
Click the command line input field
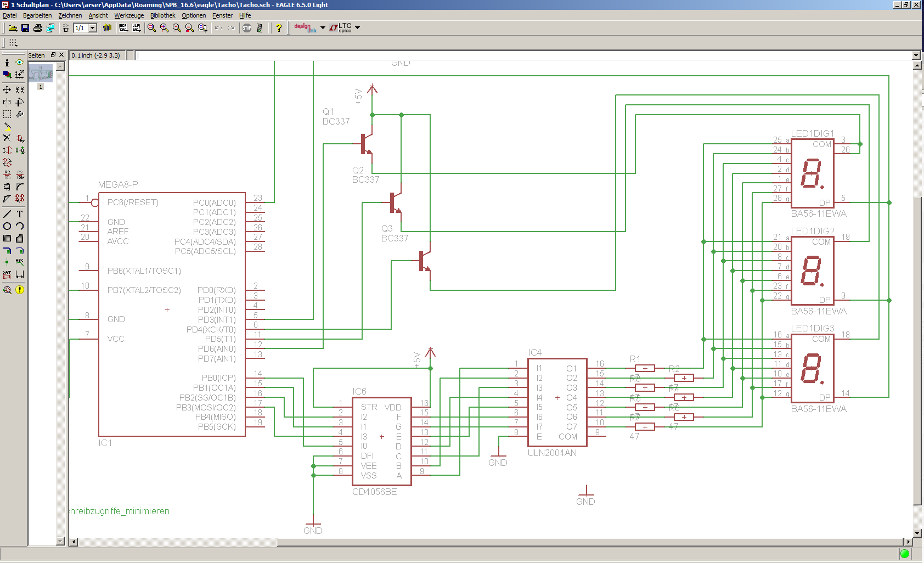(x=523, y=55)
